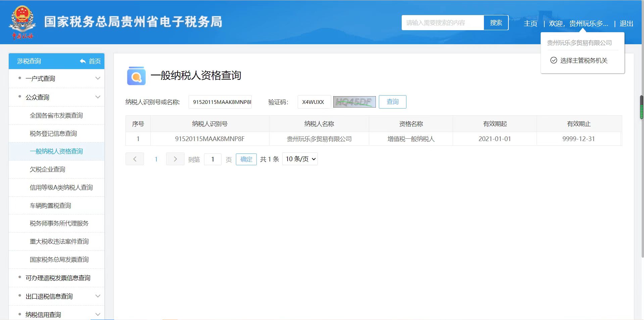The image size is (644, 320).
Task: Open 车辆购置税查询 from sidebar
Action: 50,205
